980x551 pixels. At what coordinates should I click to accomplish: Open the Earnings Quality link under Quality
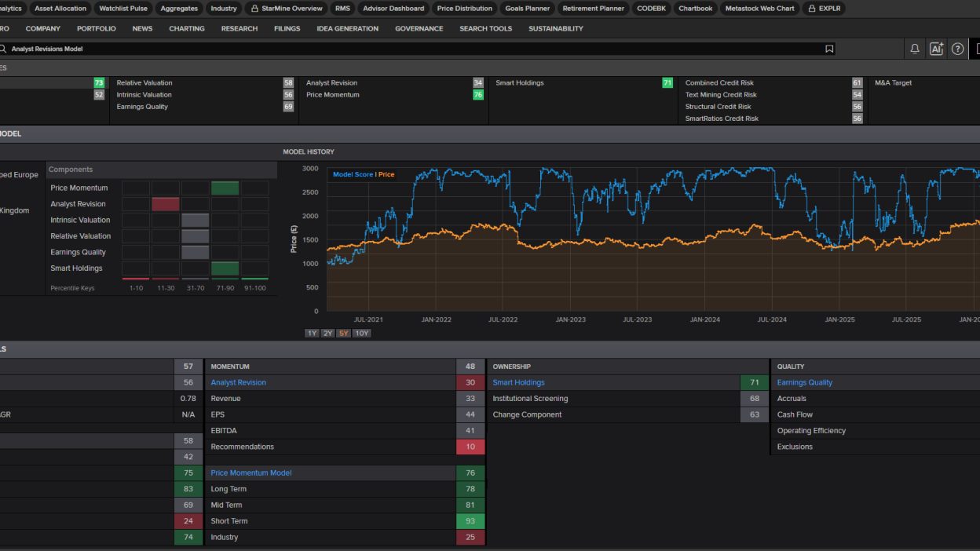point(804,383)
